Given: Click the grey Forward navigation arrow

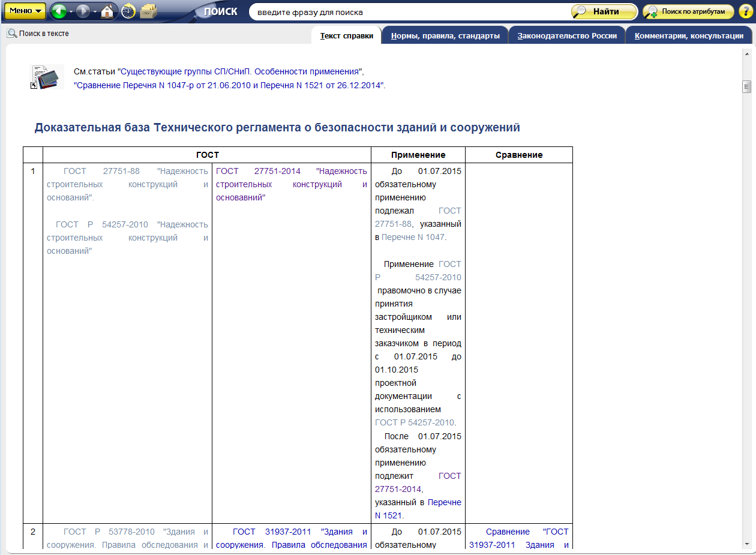Looking at the screenshot, I should [83, 11].
